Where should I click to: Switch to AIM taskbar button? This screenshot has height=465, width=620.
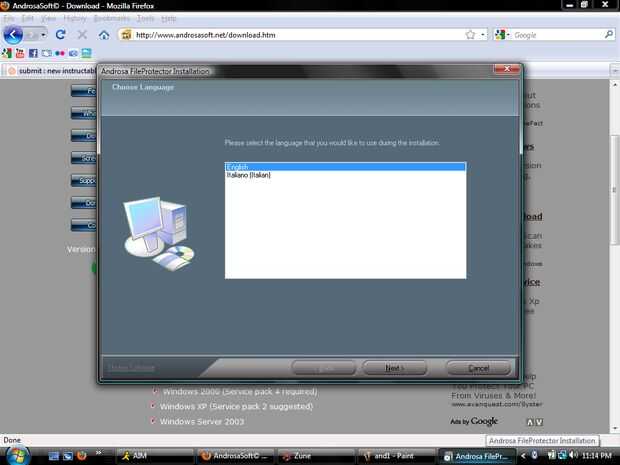(155, 456)
